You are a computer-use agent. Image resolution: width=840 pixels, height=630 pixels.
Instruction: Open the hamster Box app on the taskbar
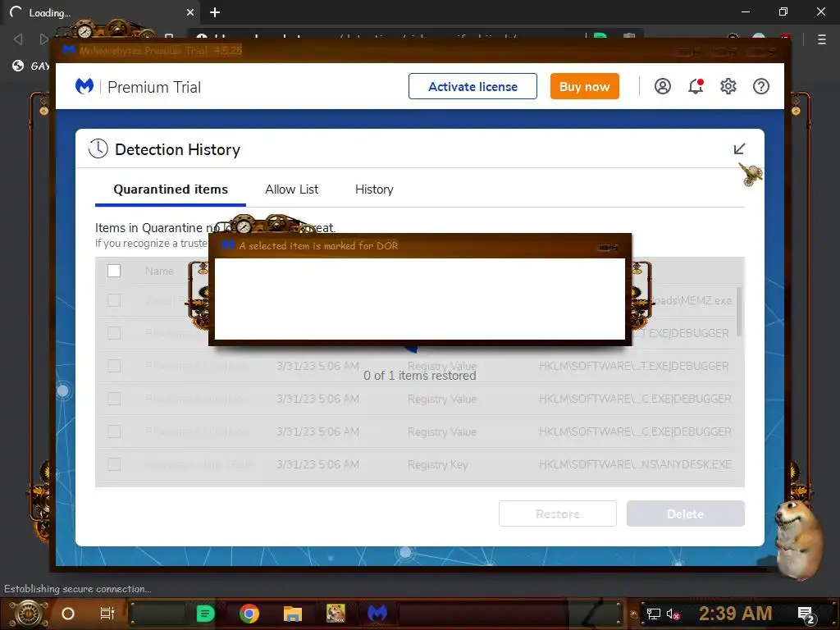click(336, 614)
